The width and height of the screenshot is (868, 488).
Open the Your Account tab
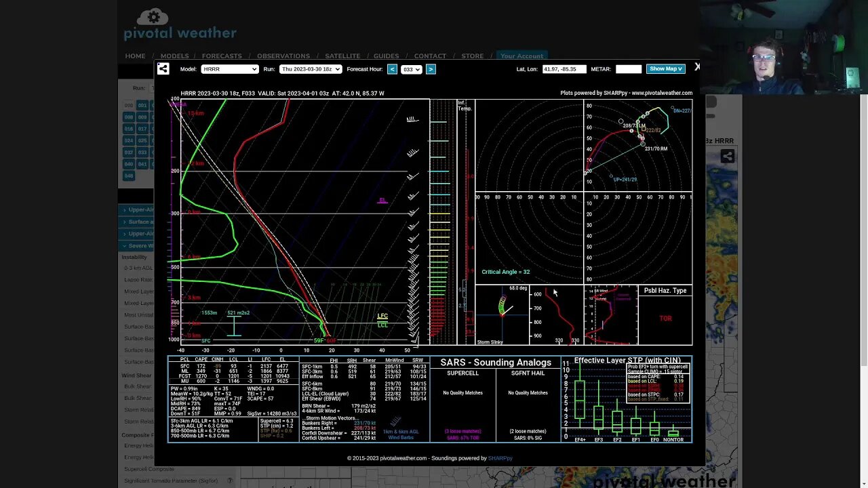[x=522, y=56]
